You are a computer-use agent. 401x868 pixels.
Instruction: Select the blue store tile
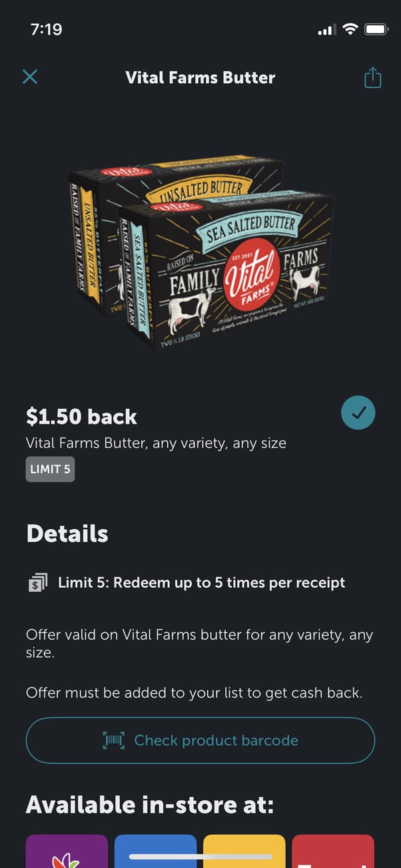[155, 851]
